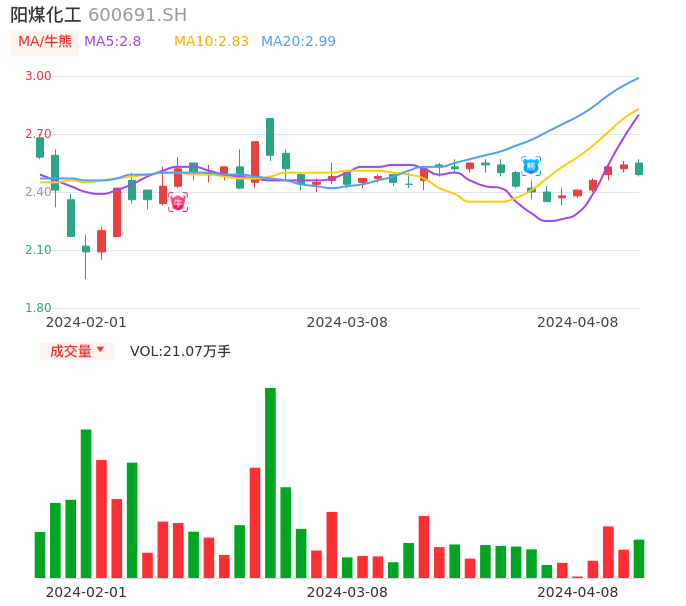Select the 成交量 volume indicator label

pos(70,351)
